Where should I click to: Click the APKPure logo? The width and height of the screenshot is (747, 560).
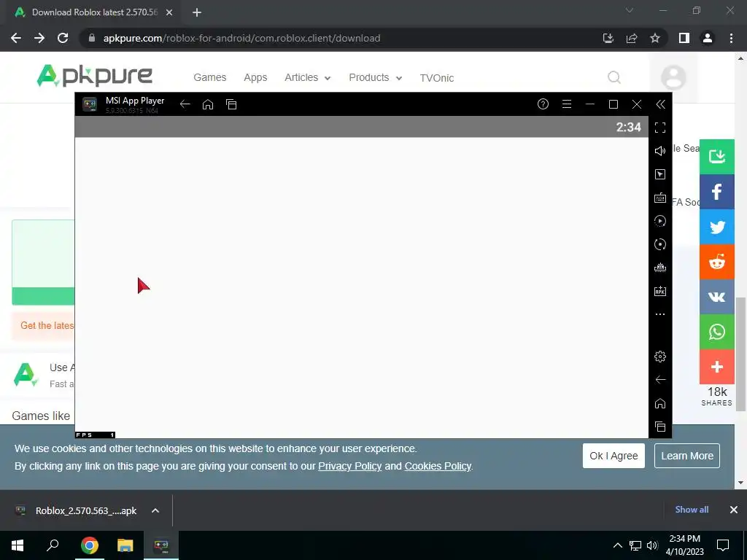coord(94,76)
